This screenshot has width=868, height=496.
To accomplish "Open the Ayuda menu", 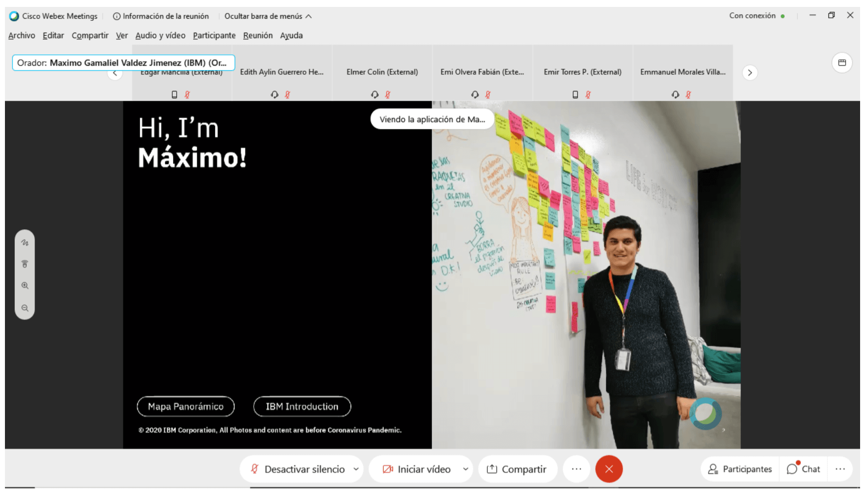I will click(291, 36).
